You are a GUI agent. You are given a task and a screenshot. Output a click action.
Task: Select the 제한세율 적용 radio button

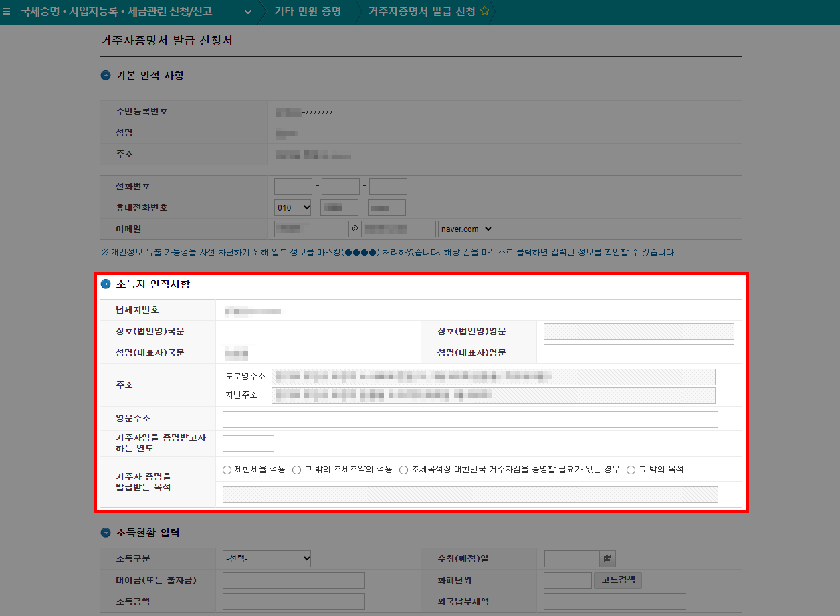[x=227, y=469]
